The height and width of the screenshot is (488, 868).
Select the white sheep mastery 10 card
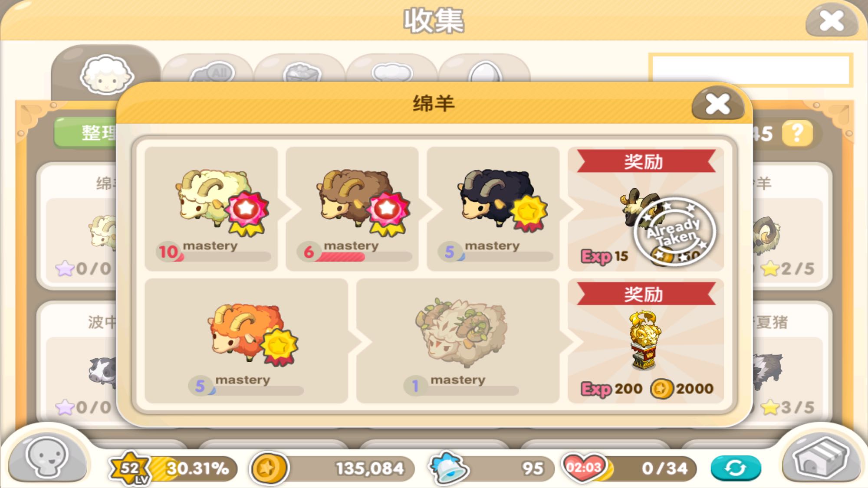pyautogui.click(x=211, y=209)
